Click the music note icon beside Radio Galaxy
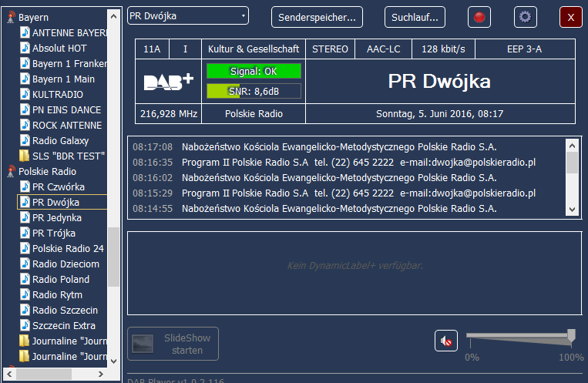588x383 pixels. pyautogui.click(x=25, y=140)
